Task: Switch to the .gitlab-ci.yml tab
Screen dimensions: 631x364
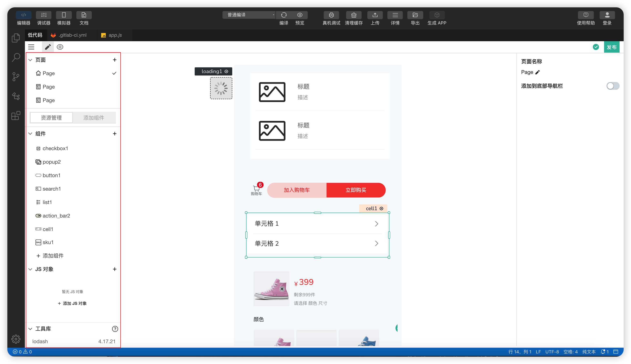Action: [72, 35]
